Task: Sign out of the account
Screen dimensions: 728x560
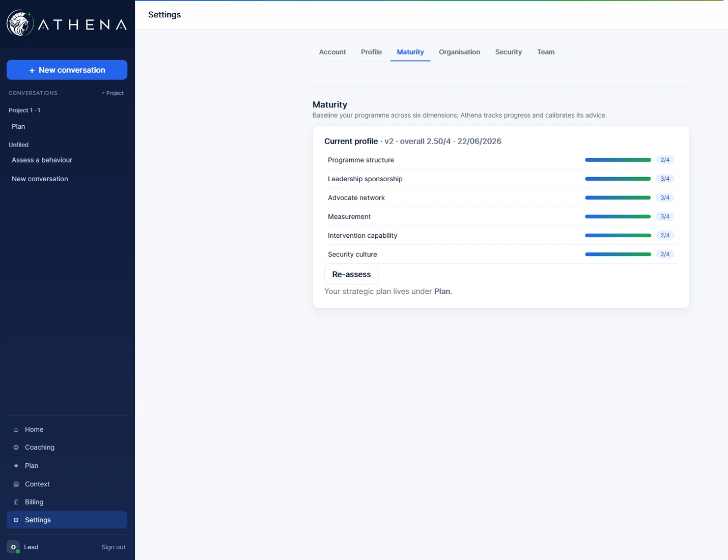Action: 113,547
